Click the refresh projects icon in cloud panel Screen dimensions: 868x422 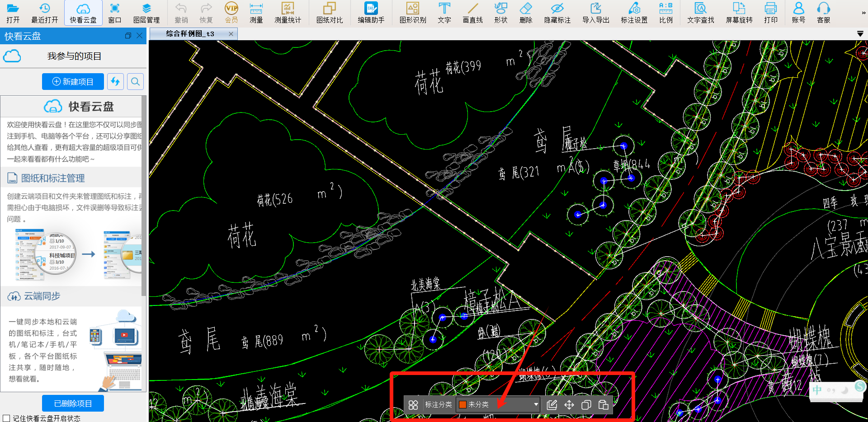(115, 81)
